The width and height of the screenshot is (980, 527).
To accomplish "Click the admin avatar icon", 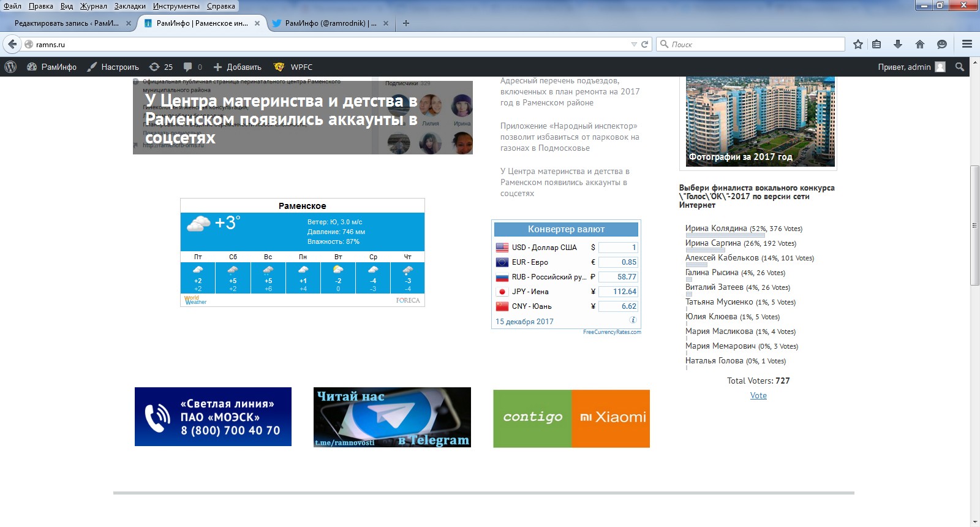I will 940,67.
